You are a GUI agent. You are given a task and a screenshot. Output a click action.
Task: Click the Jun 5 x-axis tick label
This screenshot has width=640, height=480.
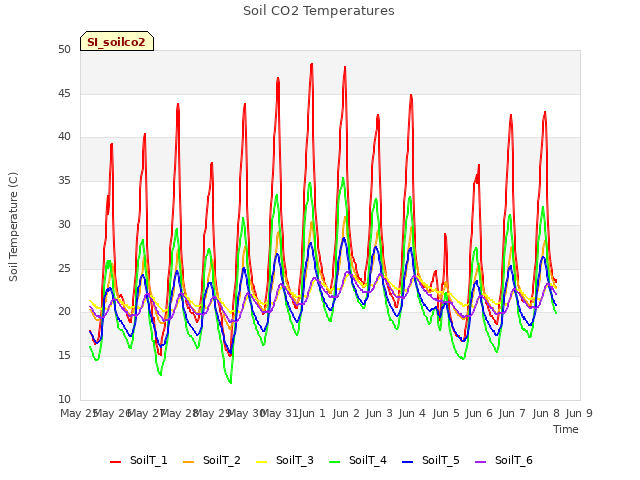(446, 413)
